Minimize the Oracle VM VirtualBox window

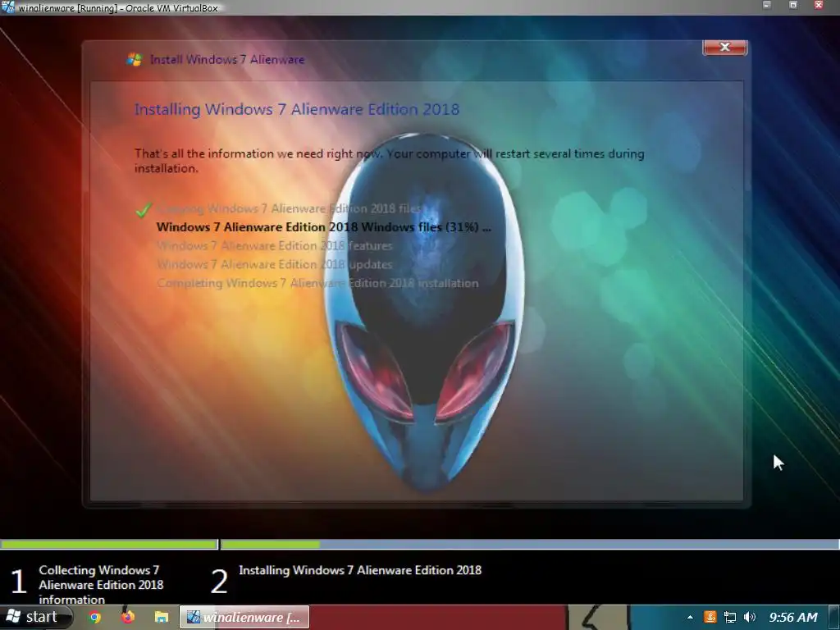(x=767, y=6)
